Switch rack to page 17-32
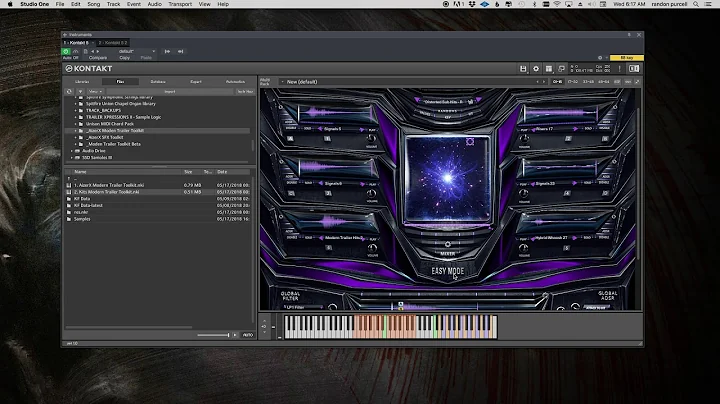This screenshot has width=720, height=404. coord(573,82)
